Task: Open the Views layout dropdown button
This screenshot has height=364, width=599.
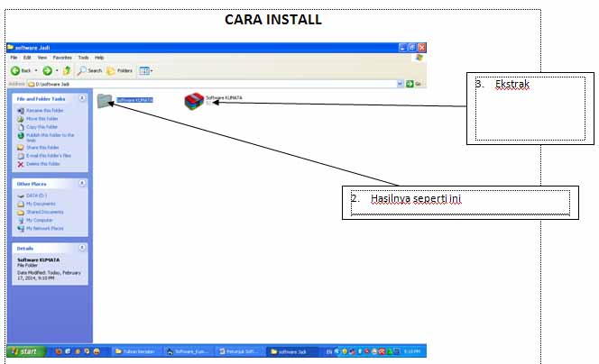Action: (x=146, y=70)
